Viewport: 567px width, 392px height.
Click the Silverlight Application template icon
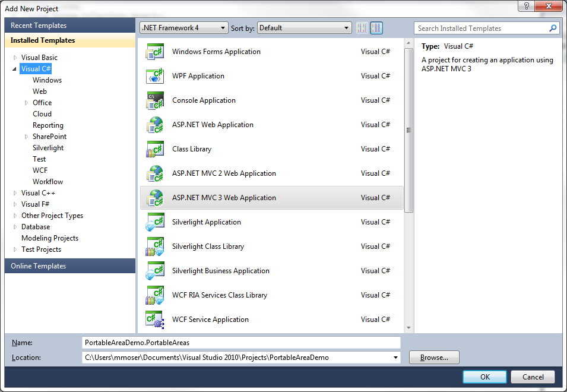click(155, 222)
